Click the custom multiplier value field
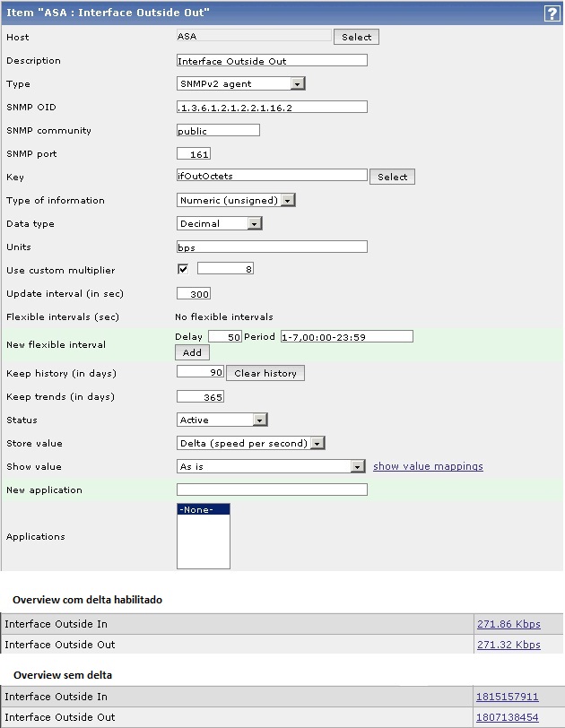 (x=225, y=268)
